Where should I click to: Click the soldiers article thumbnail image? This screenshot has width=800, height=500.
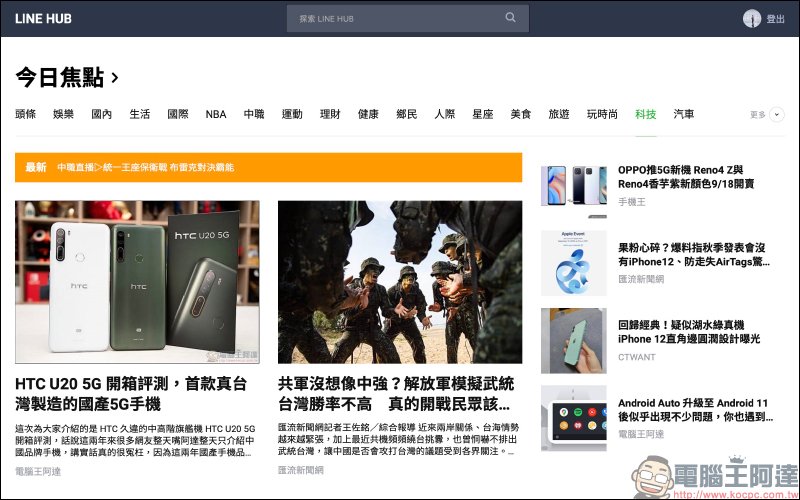pos(399,281)
